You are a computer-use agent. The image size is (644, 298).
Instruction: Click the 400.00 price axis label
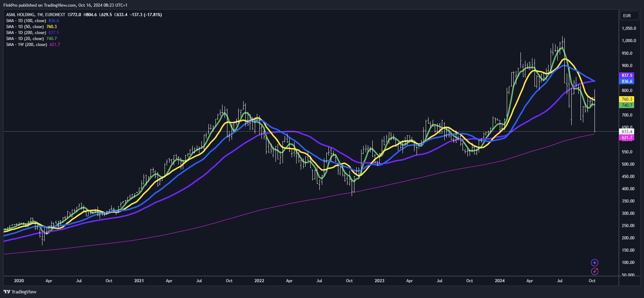coord(628,189)
